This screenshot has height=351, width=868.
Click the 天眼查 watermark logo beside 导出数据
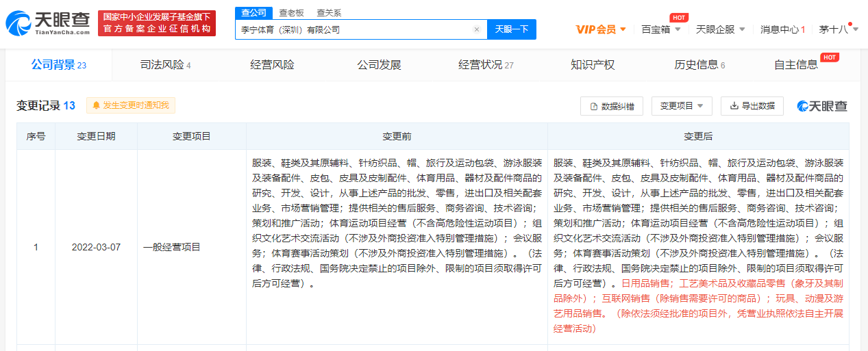pyautogui.click(x=822, y=106)
